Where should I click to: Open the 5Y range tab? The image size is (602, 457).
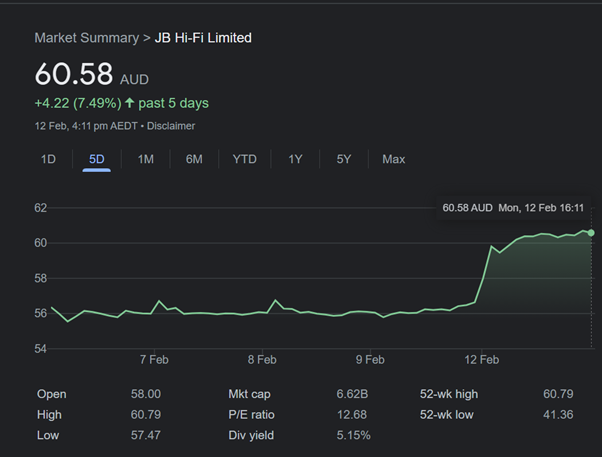344,159
